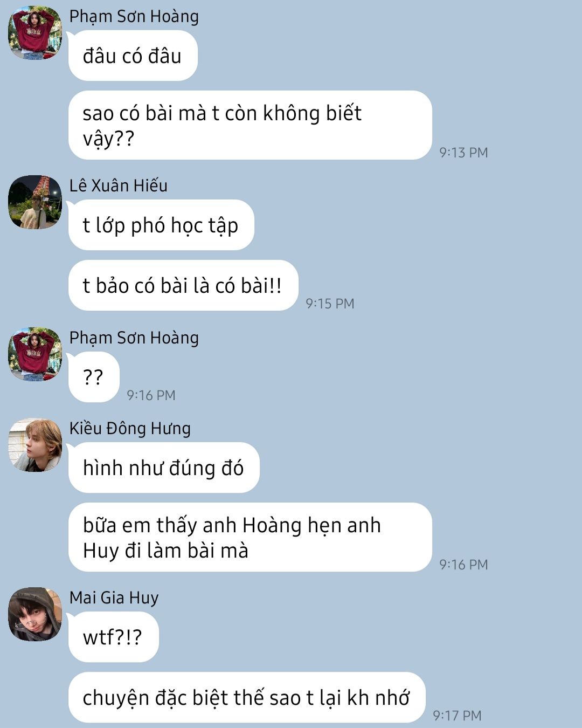The image size is (582, 728).
Task: Click sender name Mai Gia Huy
Action: pyautogui.click(x=114, y=597)
